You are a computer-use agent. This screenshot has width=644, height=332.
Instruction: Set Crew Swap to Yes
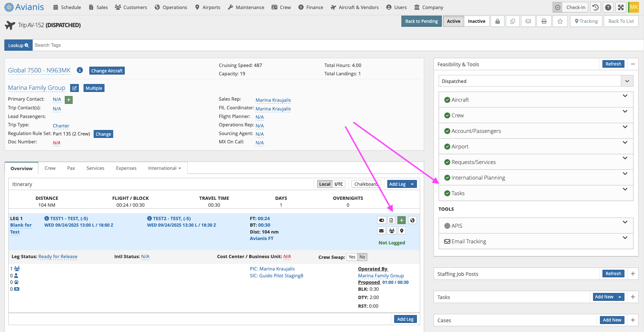coord(352,257)
